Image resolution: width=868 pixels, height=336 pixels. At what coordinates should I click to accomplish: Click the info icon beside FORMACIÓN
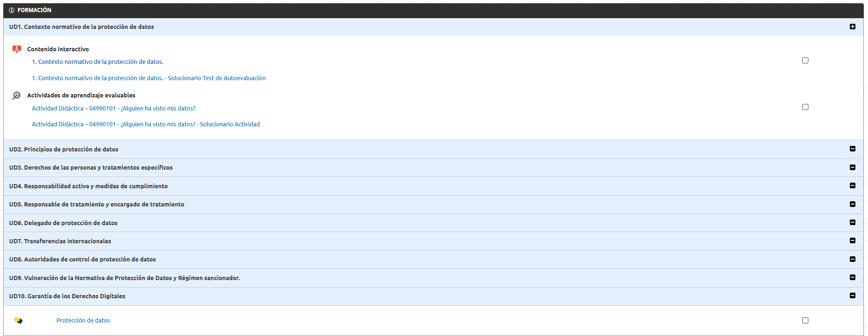pyautogui.click(x=12, y=10)
